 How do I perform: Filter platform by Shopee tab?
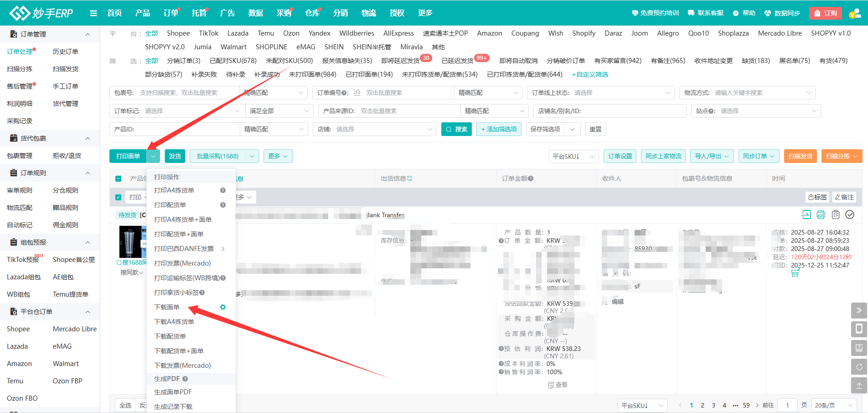pos(178,33)
